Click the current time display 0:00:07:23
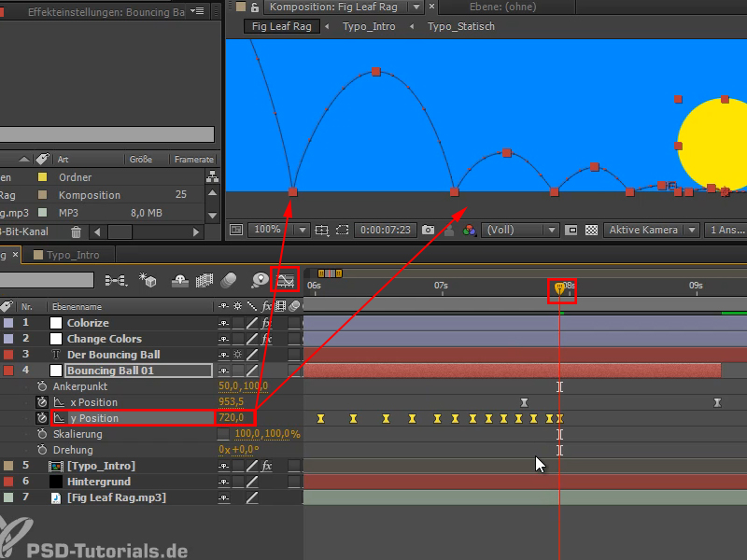 click(387, 231)
